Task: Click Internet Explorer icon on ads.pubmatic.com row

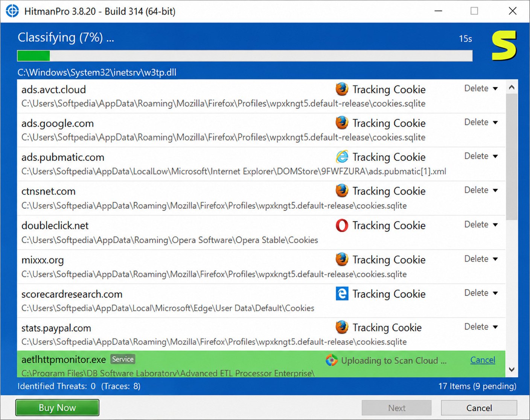Action: coord(342,157)
